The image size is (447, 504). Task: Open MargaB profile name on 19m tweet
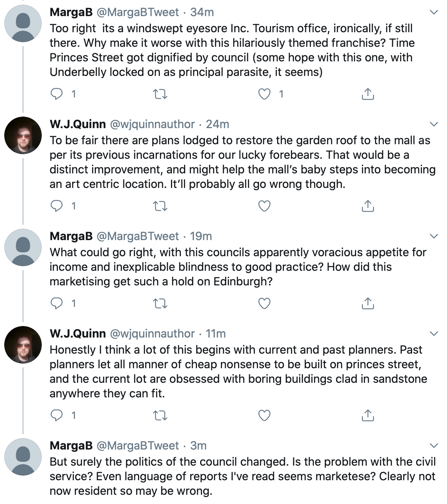(71, 236)
